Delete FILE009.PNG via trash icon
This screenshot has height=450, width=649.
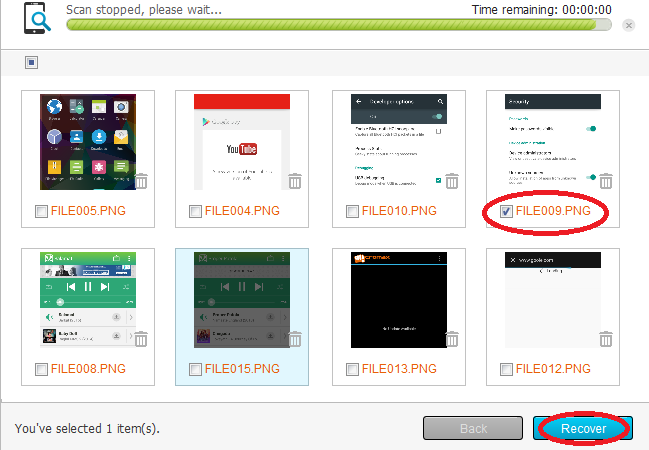coord(607,181)
